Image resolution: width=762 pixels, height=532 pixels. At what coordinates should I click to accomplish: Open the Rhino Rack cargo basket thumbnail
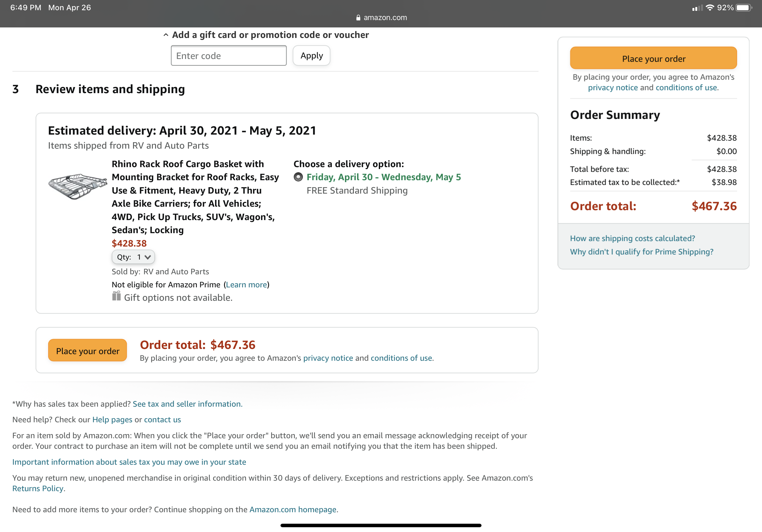point(78,186)
